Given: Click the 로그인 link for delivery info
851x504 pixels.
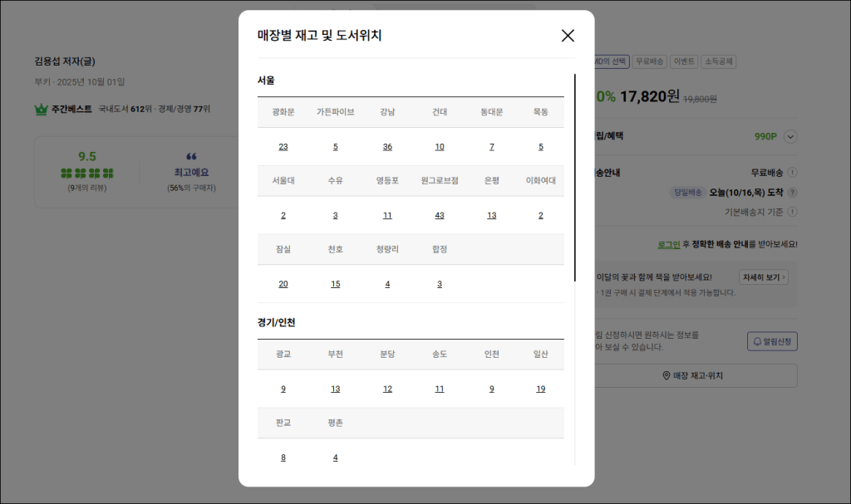Looking at the screenshot, I should pyautogui.click(x=668, y=244).
